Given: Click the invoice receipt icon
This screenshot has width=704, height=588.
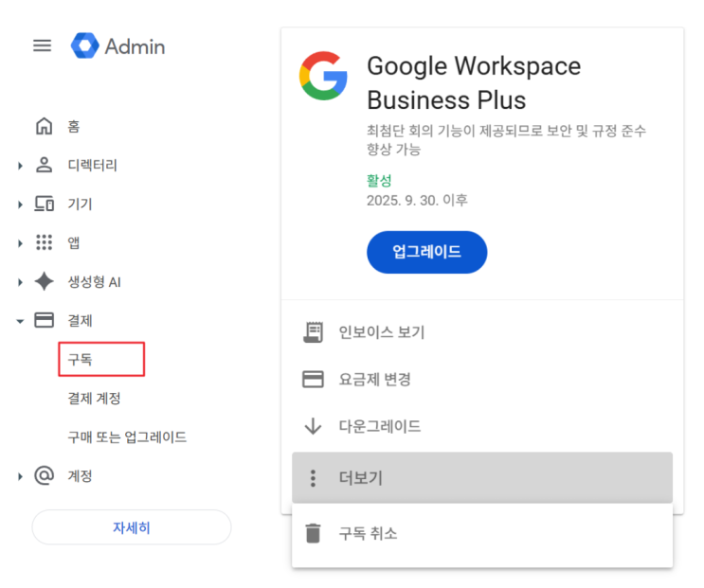Looking at the screenshot, I should [x=313, y=332].
